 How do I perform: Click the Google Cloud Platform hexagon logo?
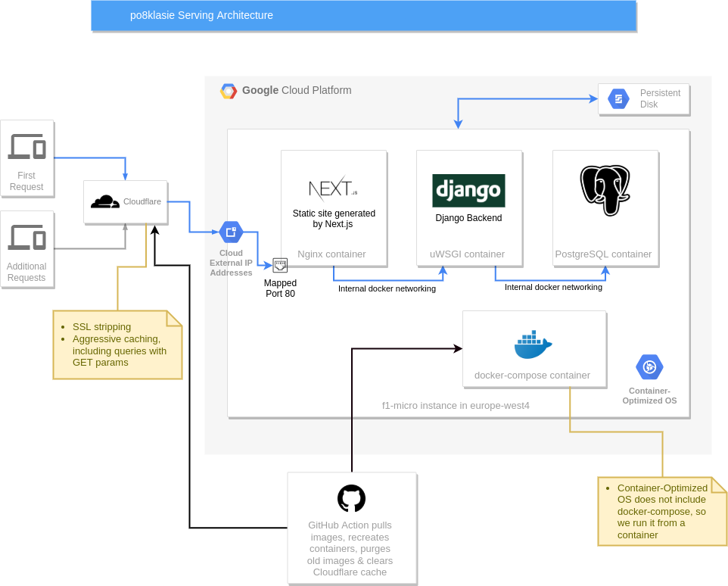pos(228,91)
